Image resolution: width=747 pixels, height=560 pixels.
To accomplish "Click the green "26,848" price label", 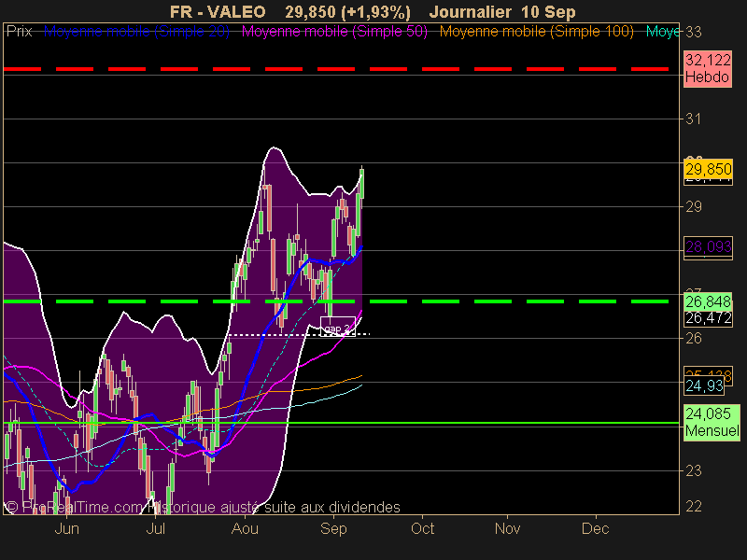I will (x=708, y=301).
